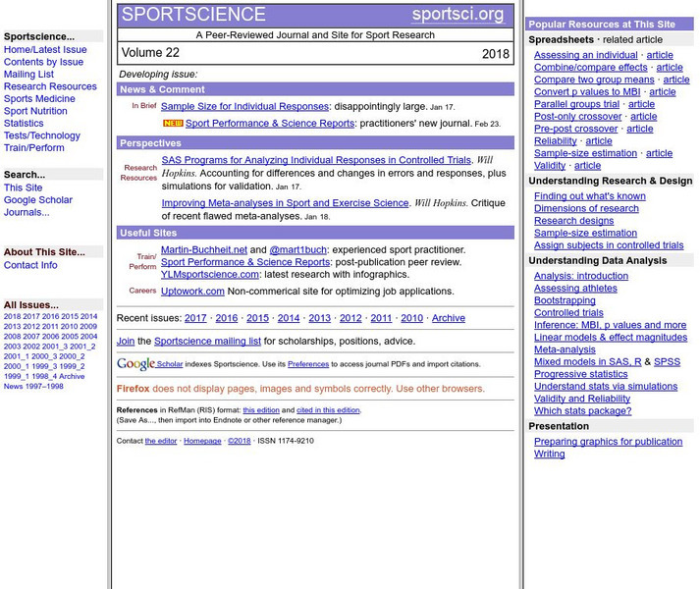This screenshot has height=589, width=700.
Task: Open ©2018 copyright link
Action: [240, 441]
